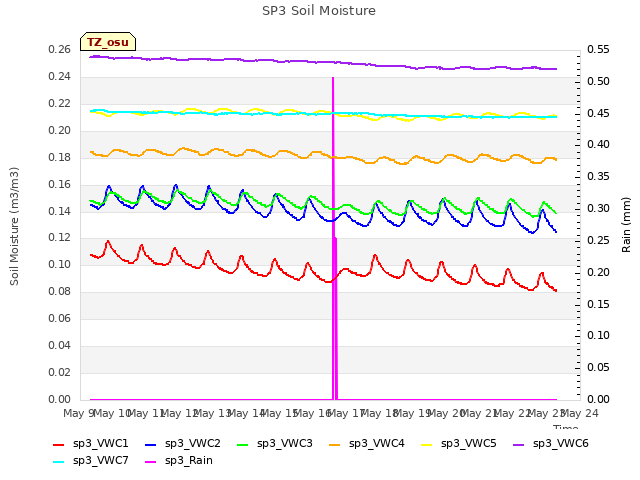Click the purple sp3_VWC6 legend swatch
This screenshot has height=480, width=640.
[519, 444]
